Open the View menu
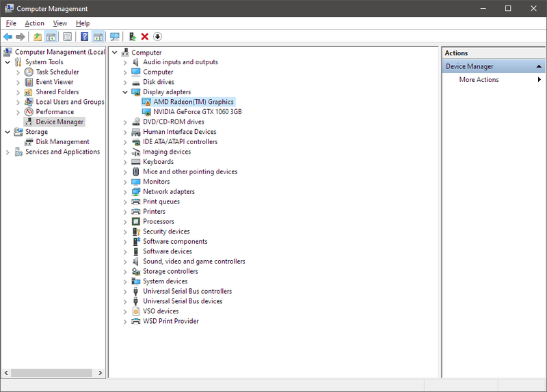 point(59,23)
